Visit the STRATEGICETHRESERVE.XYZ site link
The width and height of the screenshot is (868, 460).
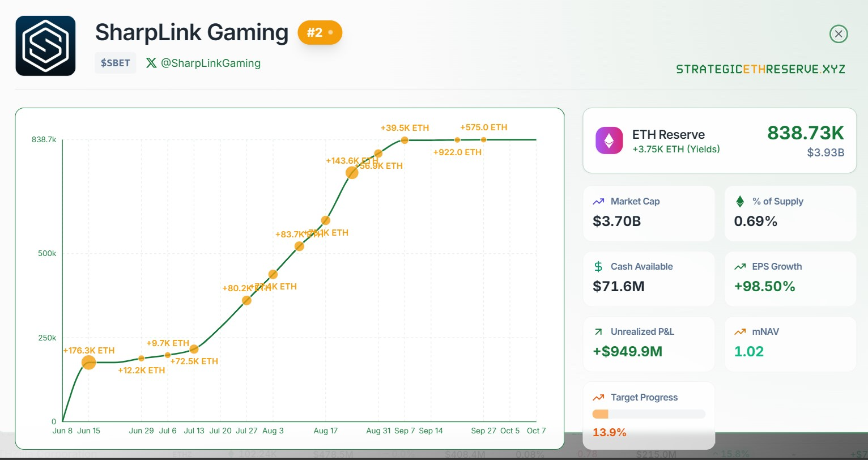tap(760, 69)
